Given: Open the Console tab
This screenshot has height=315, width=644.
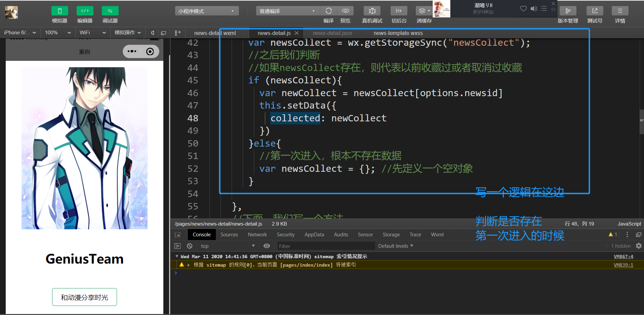Looking at the screenshot, I should point(202,235).
